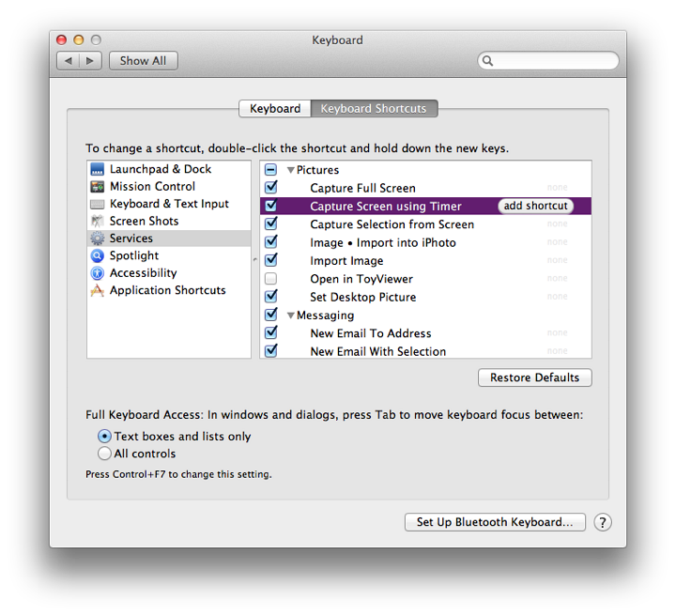The width and height of the screenshot is (676, 616).
Task: Select the All controls radio button
Action: [104, 454]
